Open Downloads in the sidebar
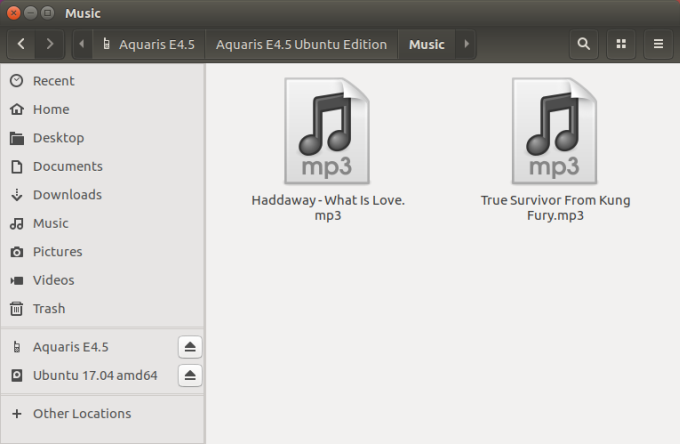 point(102,195)
